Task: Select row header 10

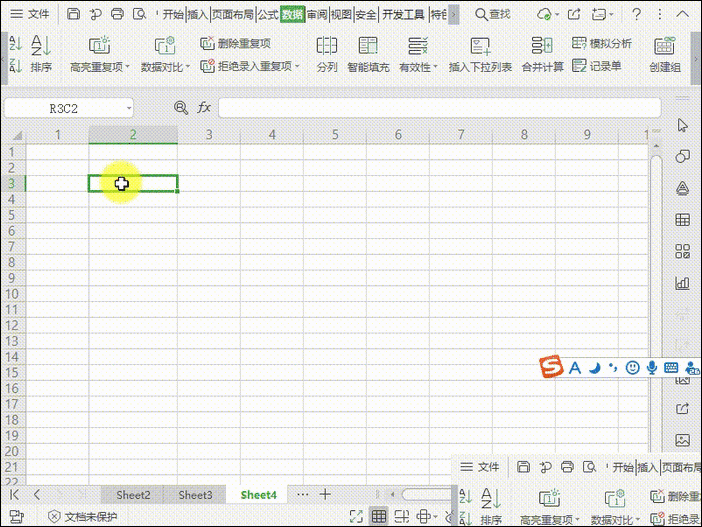Action: (x=13, y=294)
